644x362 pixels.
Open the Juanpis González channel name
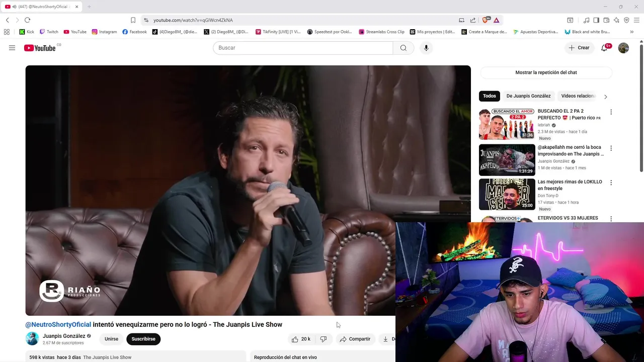pos(64,336)
